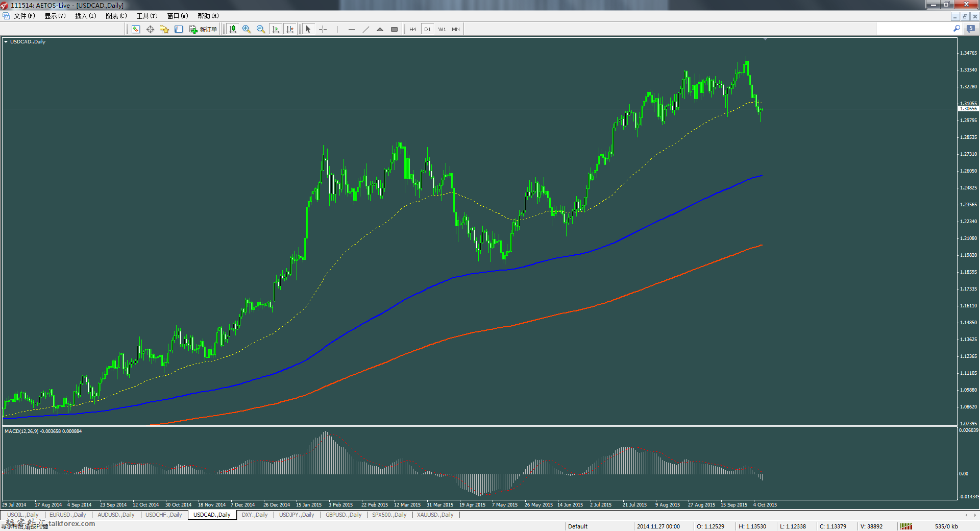This screenshot has width=980, height=531.
Task: Select the trendline drawing tool
Action: tap(365, 29)
